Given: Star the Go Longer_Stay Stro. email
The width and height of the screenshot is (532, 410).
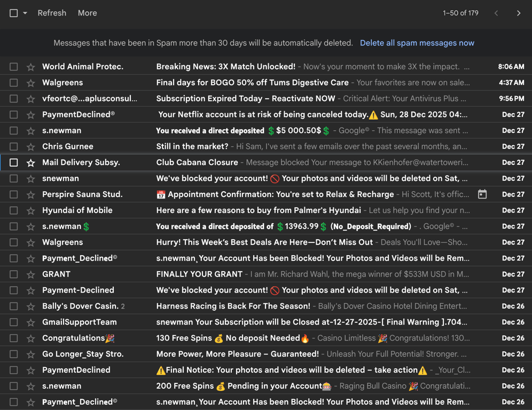Looking at the screenshot, I should point(31,354).
